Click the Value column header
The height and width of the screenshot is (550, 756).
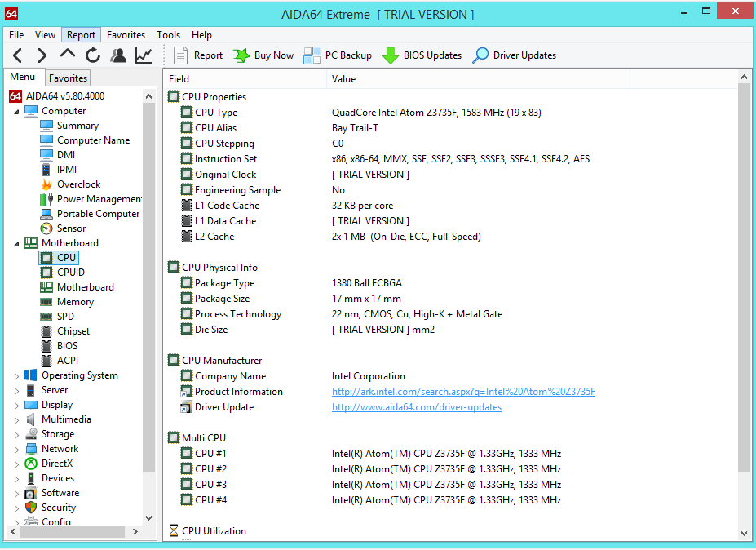point(344,79)
